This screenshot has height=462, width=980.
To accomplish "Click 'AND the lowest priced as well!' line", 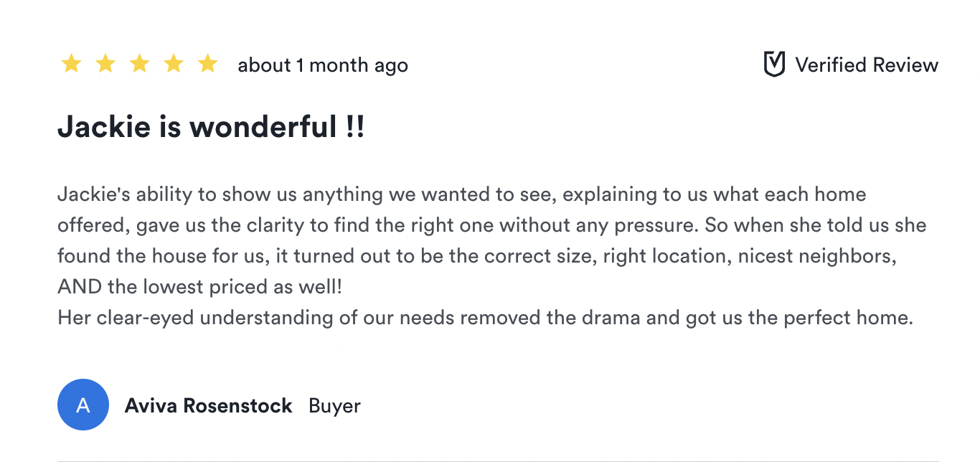I will (200, 287).
